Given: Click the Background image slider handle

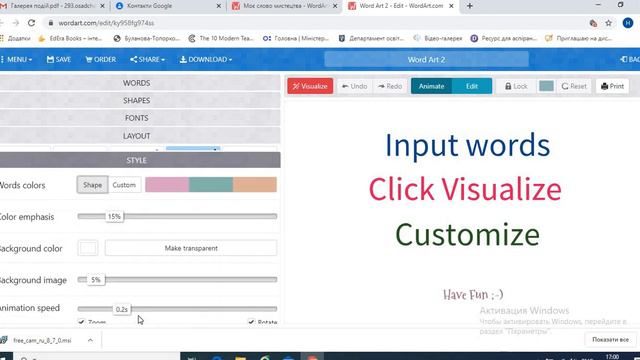Looking at the screenshot, I should click(x=96, y=280).
